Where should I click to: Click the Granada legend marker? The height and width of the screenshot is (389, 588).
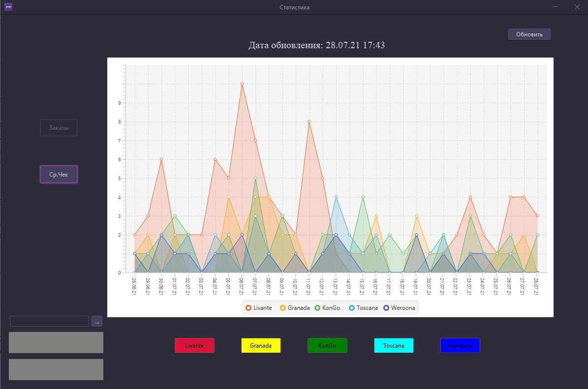(283, 308)
